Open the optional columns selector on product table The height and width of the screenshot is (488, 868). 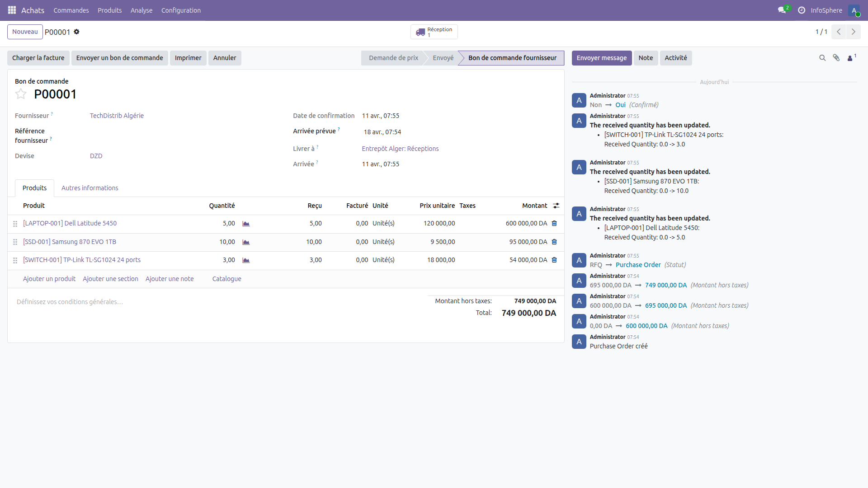click(x=556, y=206)
